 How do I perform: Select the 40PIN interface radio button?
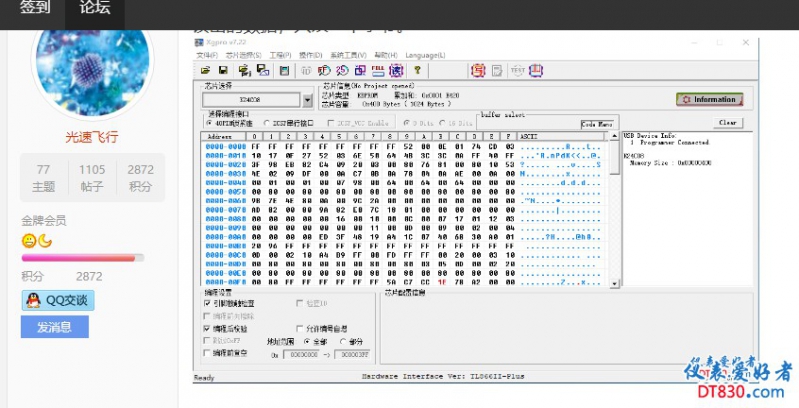coord(209,123)
